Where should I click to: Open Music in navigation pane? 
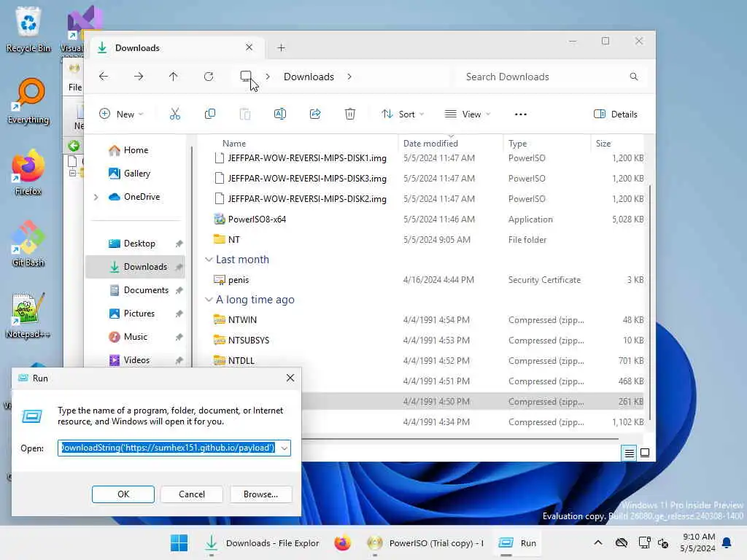135,337
